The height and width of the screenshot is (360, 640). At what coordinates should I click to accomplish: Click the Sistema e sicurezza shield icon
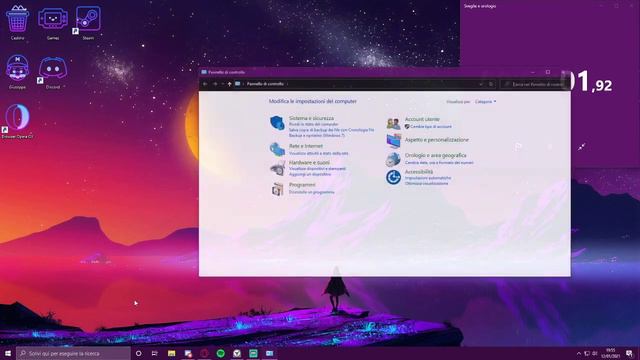pos(277,122)
